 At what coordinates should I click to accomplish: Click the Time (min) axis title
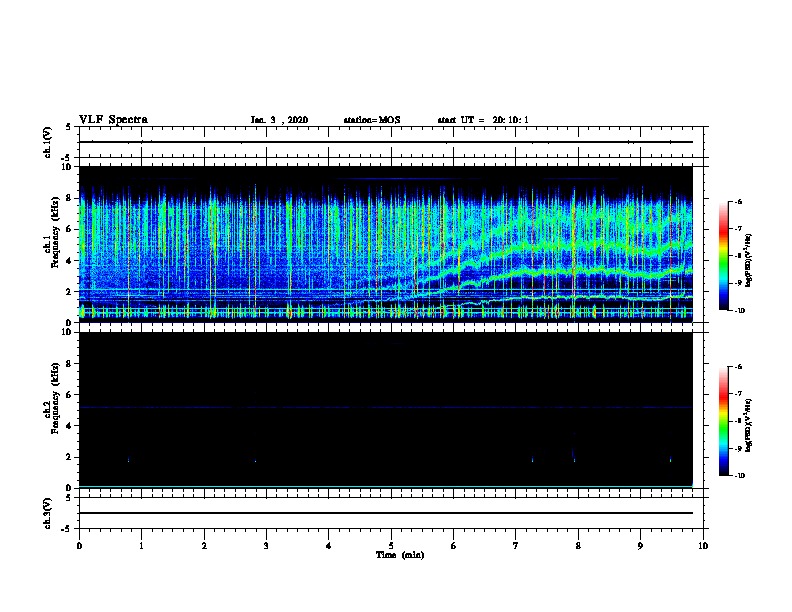(400, 555)
